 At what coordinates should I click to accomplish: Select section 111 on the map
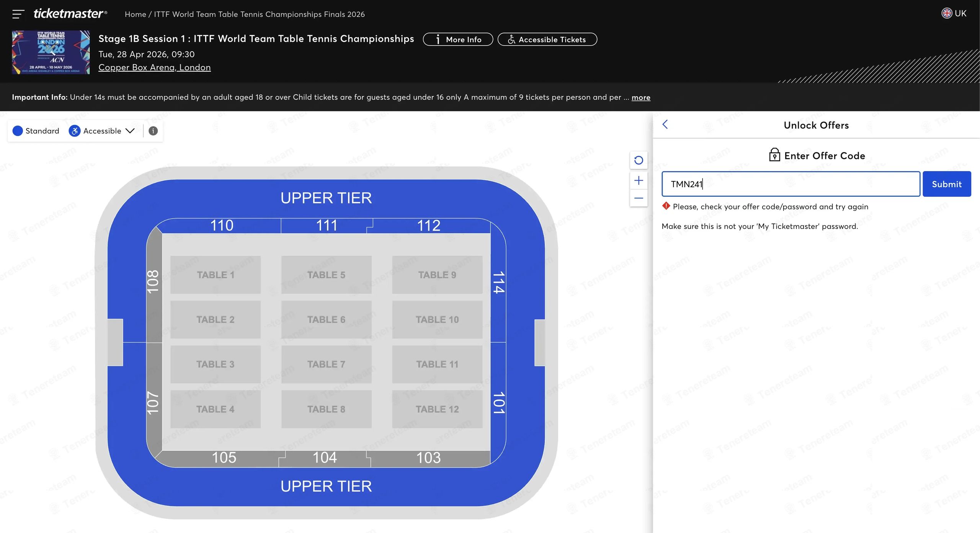(327, 226)
